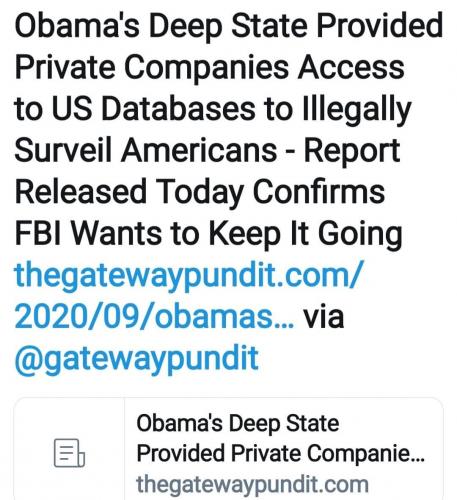
Task: Click the article document icon in link card
Action: tap(69, 453)
